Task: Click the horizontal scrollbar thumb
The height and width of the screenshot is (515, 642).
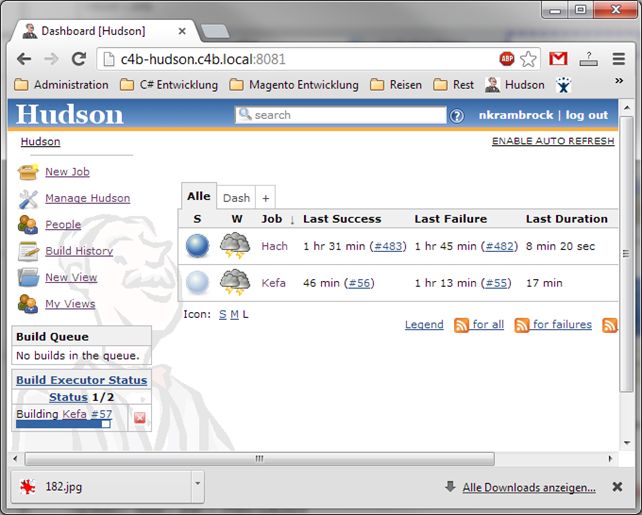Action: click(x=259, y=459)
